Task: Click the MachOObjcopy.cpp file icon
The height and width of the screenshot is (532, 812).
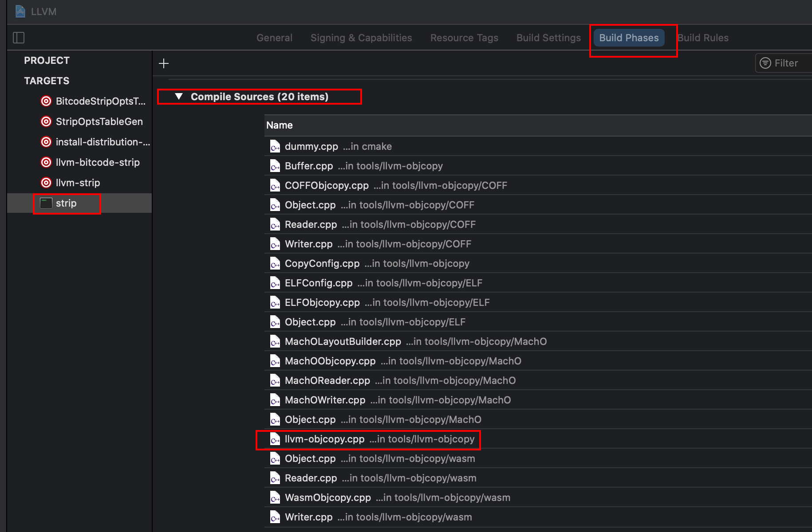Action: pos(275,361)
